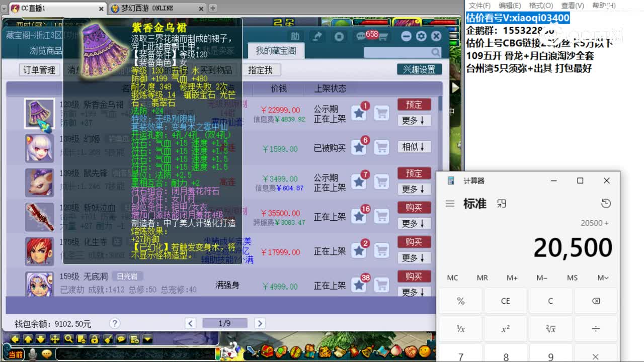Toggle favorite star for 鼠先锋
Viewport: 644px width, 362px height.
(359, 182)
